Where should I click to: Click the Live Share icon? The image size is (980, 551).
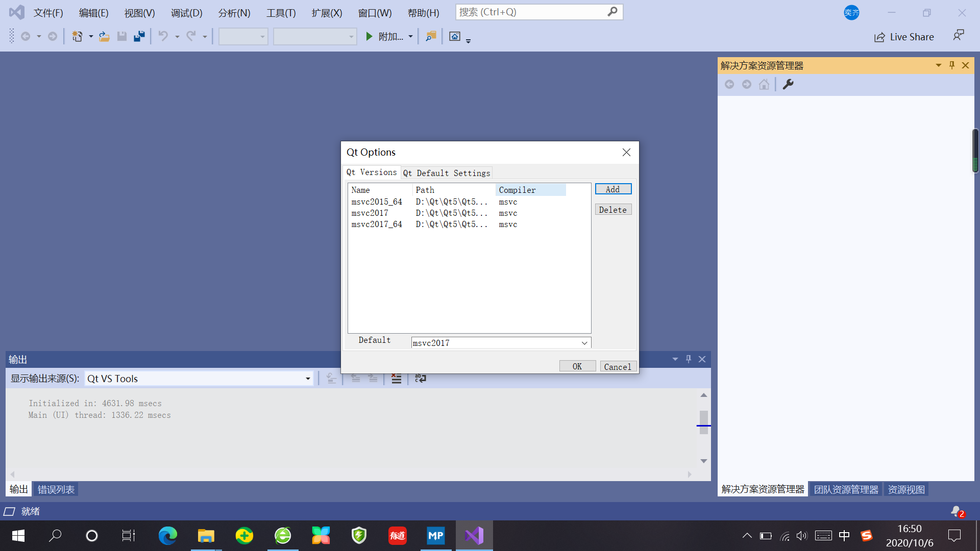[879, 37]
